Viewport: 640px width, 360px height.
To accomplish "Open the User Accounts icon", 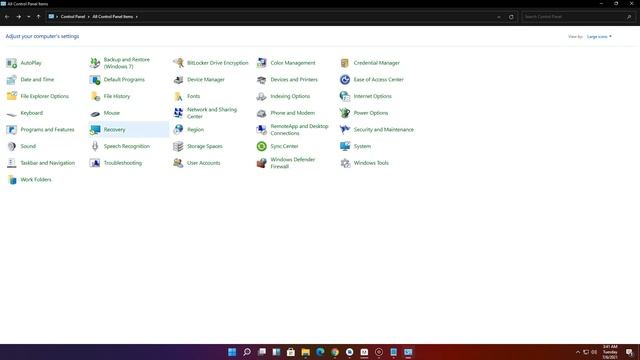I will tap(178, 163).
